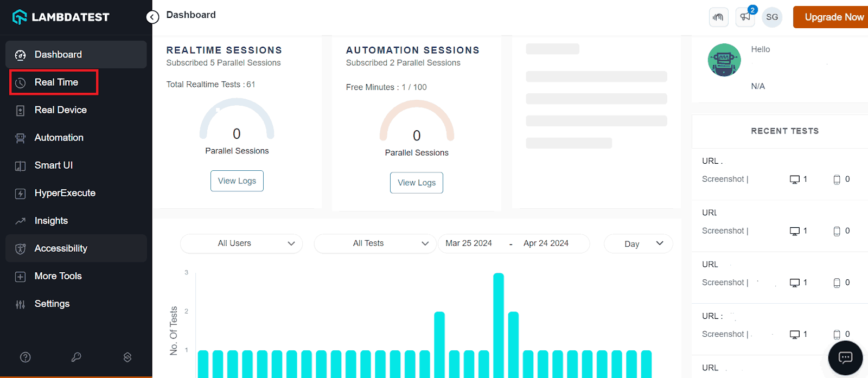Click the REALTIME SESSIONS heading
Viewport: 868px width, 378px height.
(224, 50)
